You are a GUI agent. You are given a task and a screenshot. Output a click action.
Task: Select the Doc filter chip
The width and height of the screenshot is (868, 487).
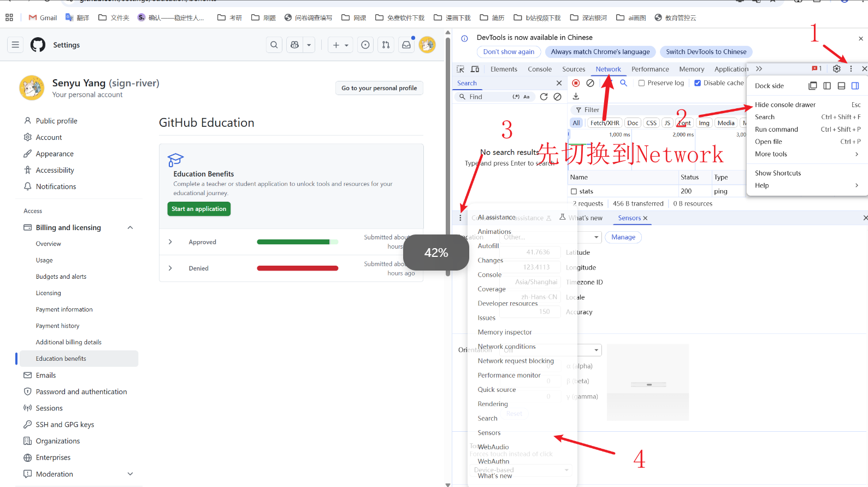[633, 123]
